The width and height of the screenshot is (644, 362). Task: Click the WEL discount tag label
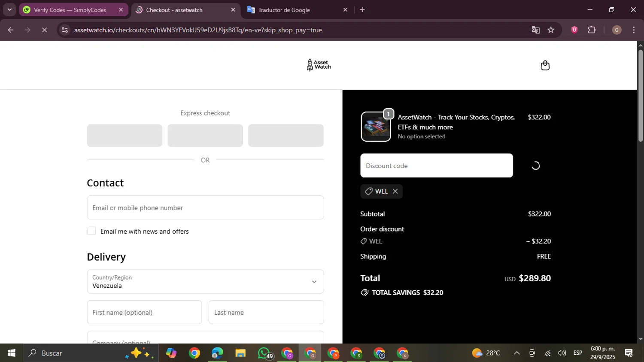coord(381,192)
